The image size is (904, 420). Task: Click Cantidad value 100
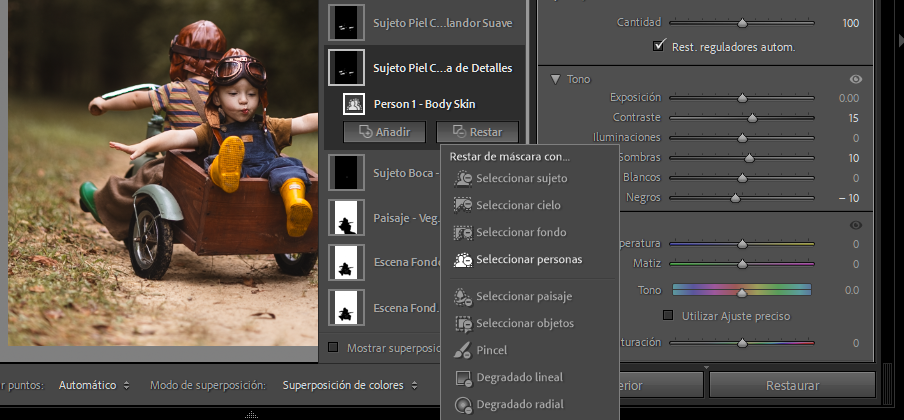(850, 23)
